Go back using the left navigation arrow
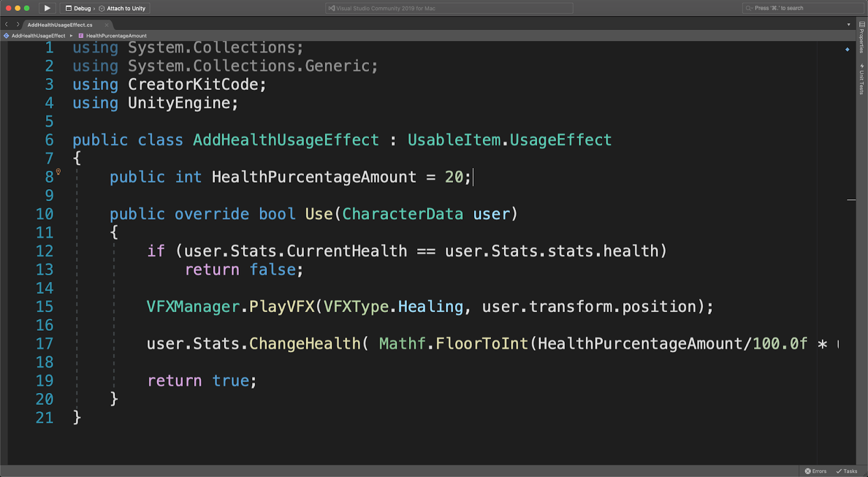This screenshot has height=477, width=868. coord(7,24)
